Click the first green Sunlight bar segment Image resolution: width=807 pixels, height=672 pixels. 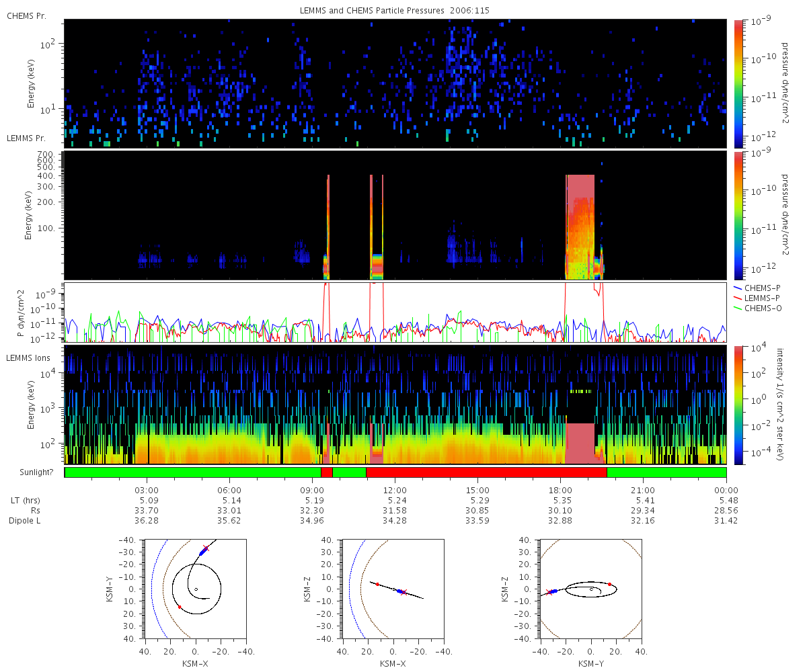[x=193, y=472]
